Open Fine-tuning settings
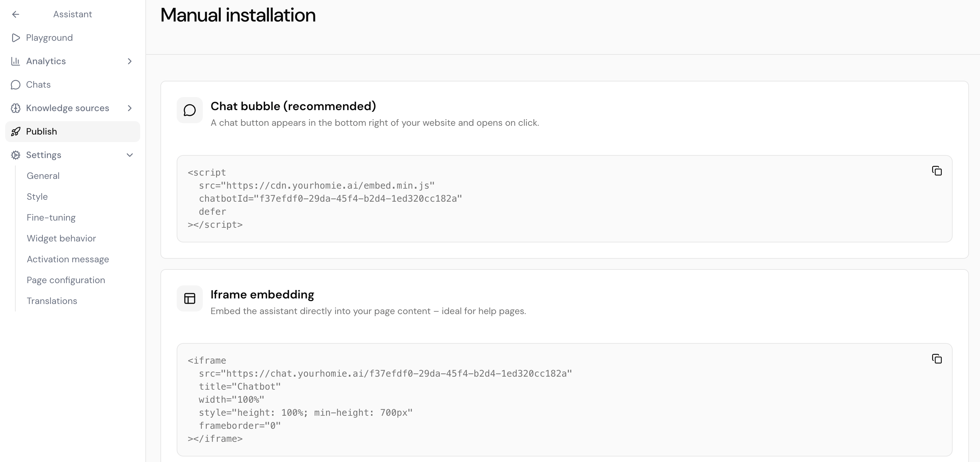This screenshot has height=462, width=980. pyautogui.click(x=51, y=218)
